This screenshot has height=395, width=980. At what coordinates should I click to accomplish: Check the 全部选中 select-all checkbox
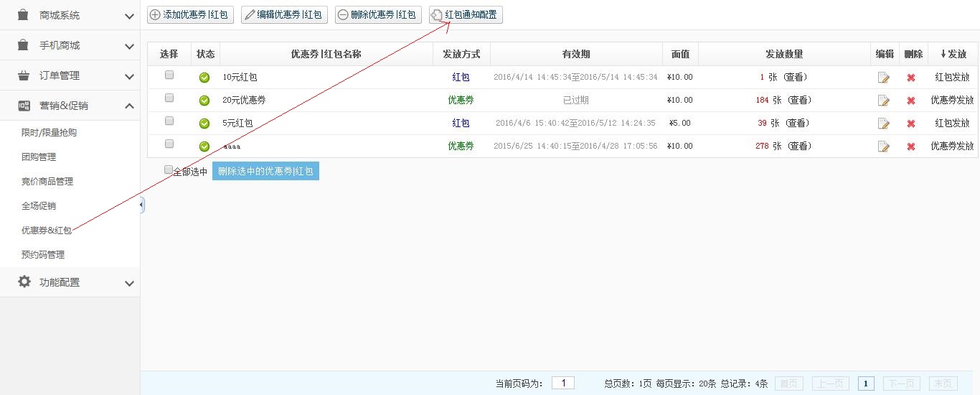[x=169, y=169]
